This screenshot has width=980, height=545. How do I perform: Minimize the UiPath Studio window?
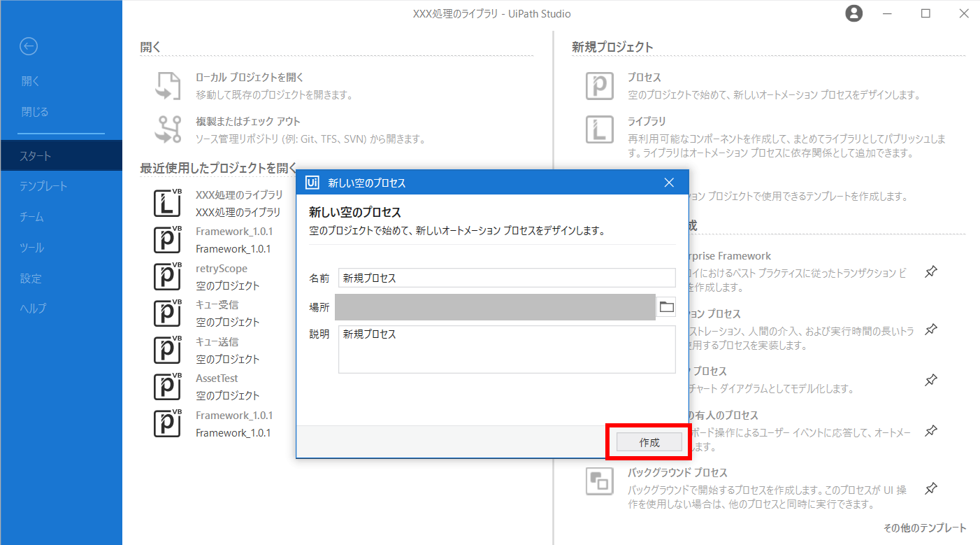click(x=887, y=13)
